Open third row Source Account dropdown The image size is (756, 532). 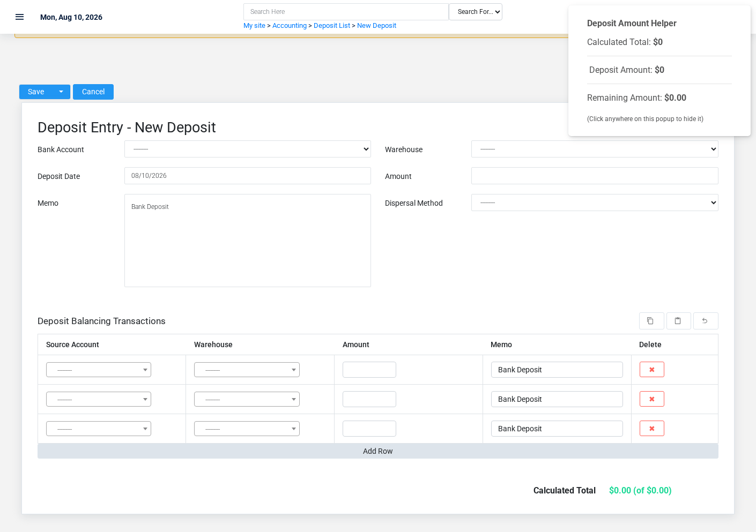pyautogui.click(x=99, y=429)
